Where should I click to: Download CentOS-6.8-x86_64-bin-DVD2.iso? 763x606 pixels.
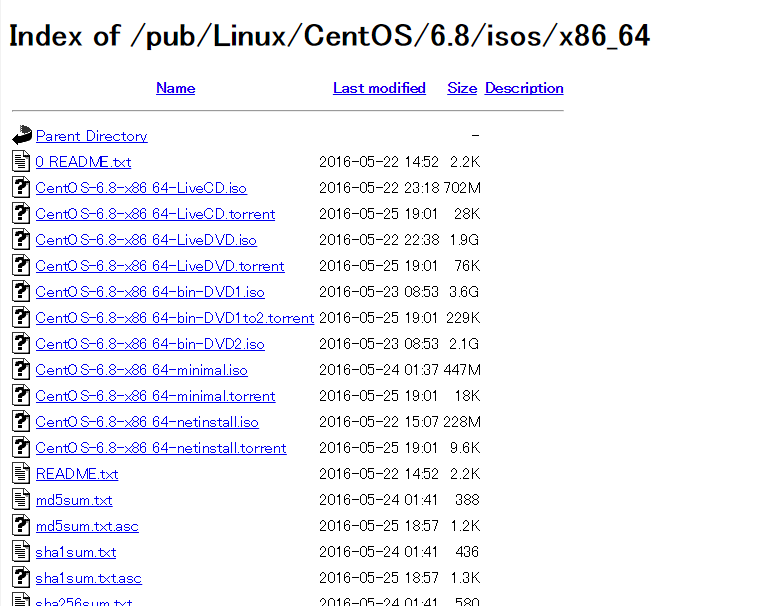click(x=150, y=344)
